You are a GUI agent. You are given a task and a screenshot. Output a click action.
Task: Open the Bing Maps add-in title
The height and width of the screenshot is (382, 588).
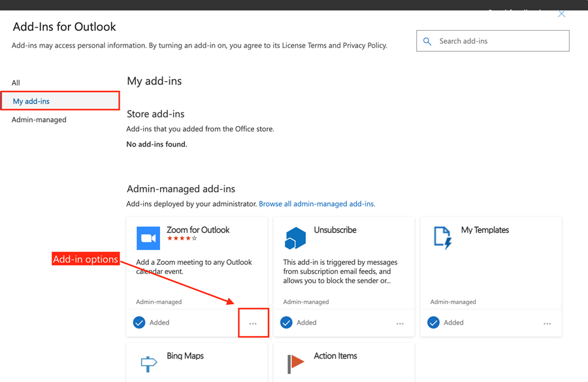tap(186, 356)
